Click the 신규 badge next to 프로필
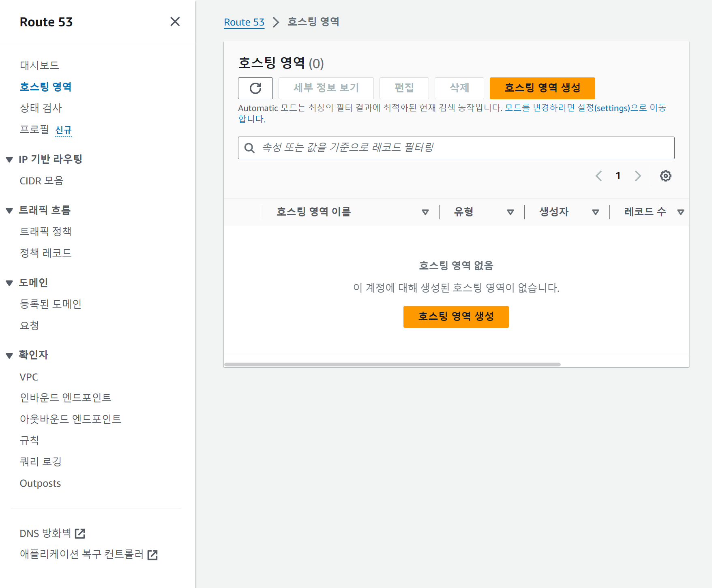The image size is (712, 588). click(64, 130)
